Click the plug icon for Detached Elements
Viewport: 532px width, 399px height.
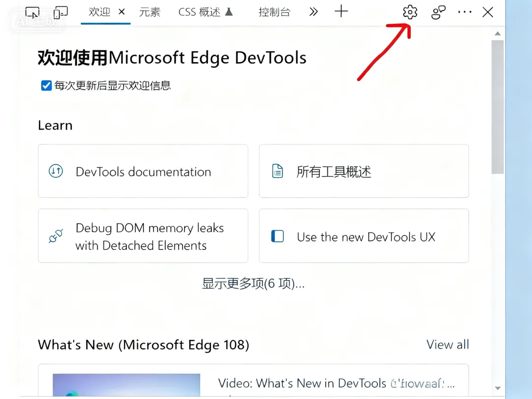pos(56,236)
